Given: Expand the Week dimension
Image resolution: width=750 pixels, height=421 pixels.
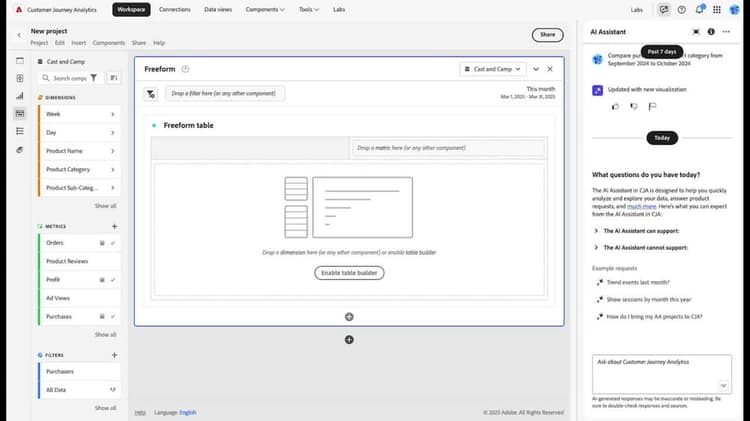Looking at the screenshot, I should pyautogui.click(x=112, y=114).
